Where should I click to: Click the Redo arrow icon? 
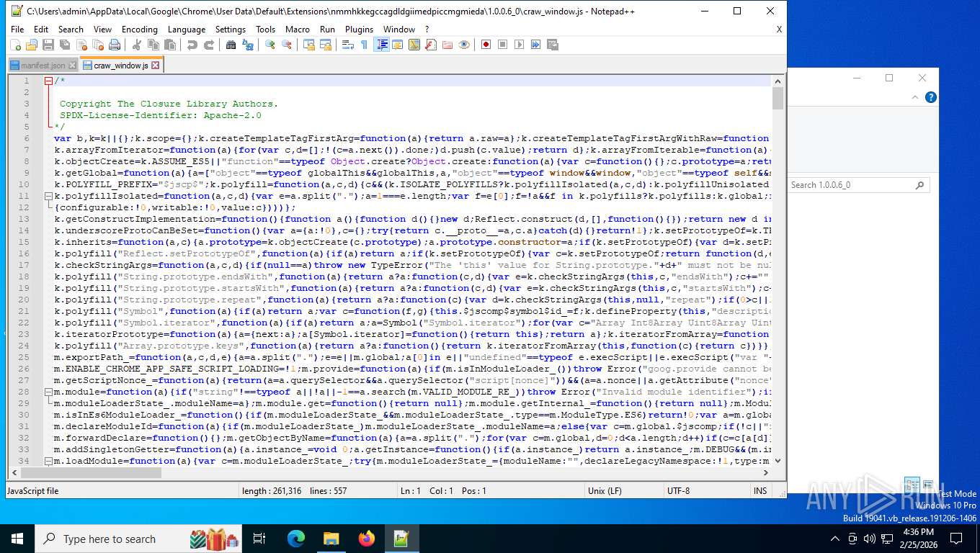point(209,45)
